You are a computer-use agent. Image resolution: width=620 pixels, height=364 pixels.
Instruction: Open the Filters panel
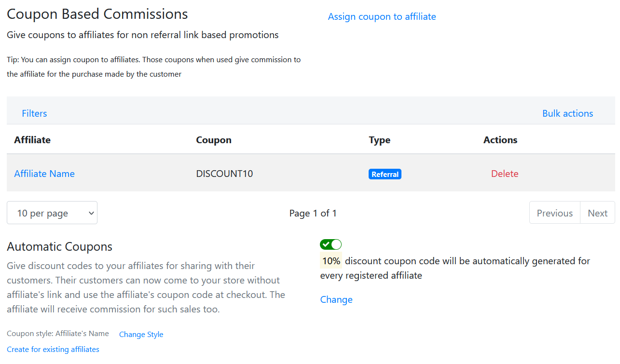(x=34, y=113)
